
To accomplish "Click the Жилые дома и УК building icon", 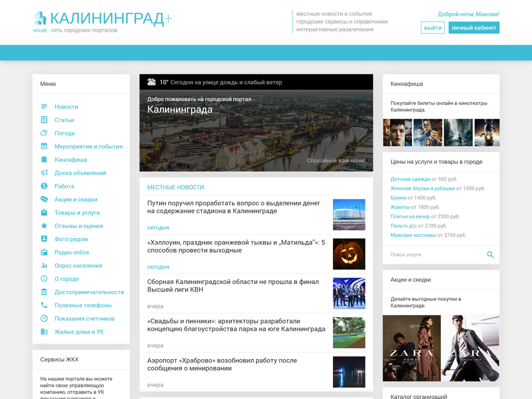I will pyautogui.click(x=44, y=331).
